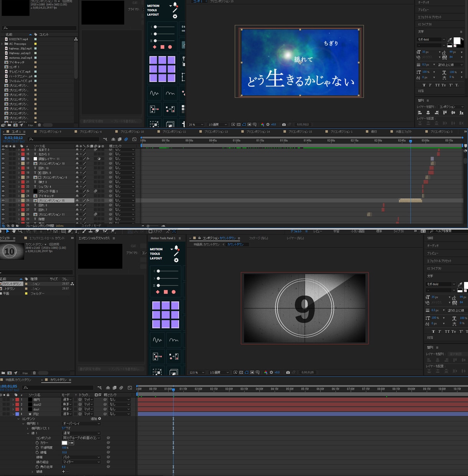Hide the 調整レイヤー 11 layer

[x=3, y=159]
